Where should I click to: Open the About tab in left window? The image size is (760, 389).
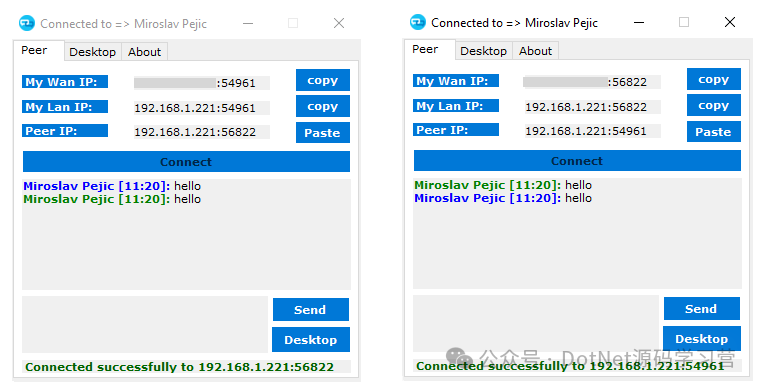tap(144, 52)
